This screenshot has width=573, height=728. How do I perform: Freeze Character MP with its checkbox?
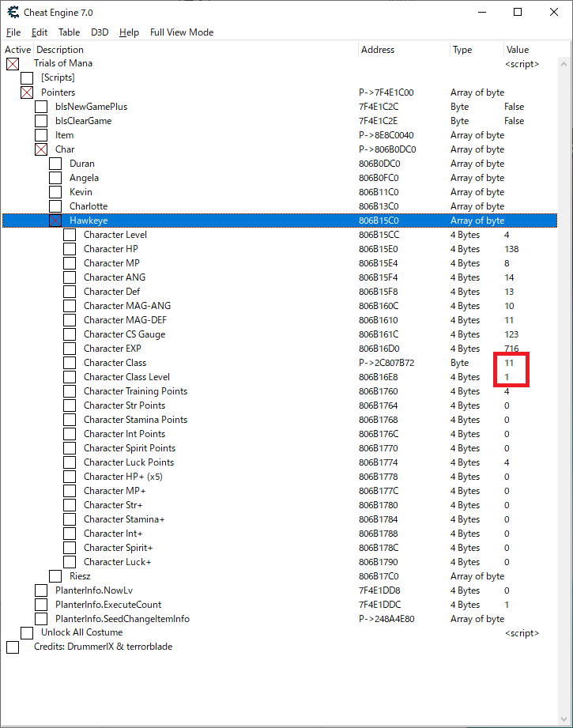pos(70,263)
